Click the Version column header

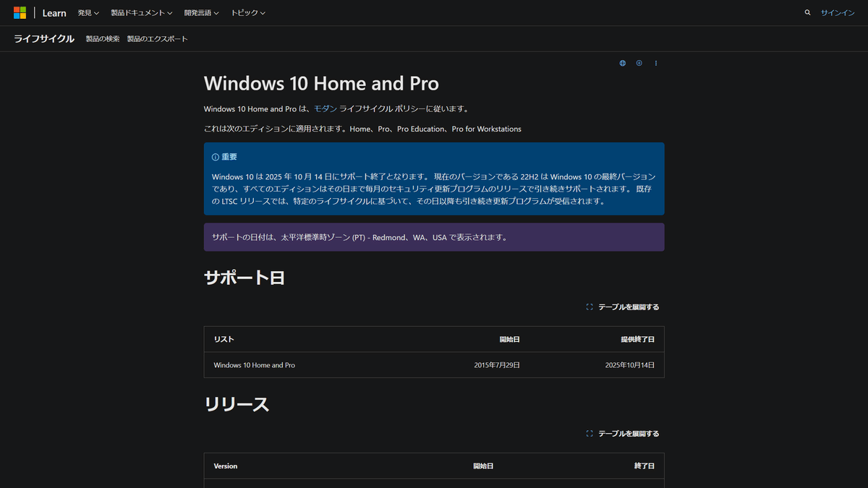point(226,466)
